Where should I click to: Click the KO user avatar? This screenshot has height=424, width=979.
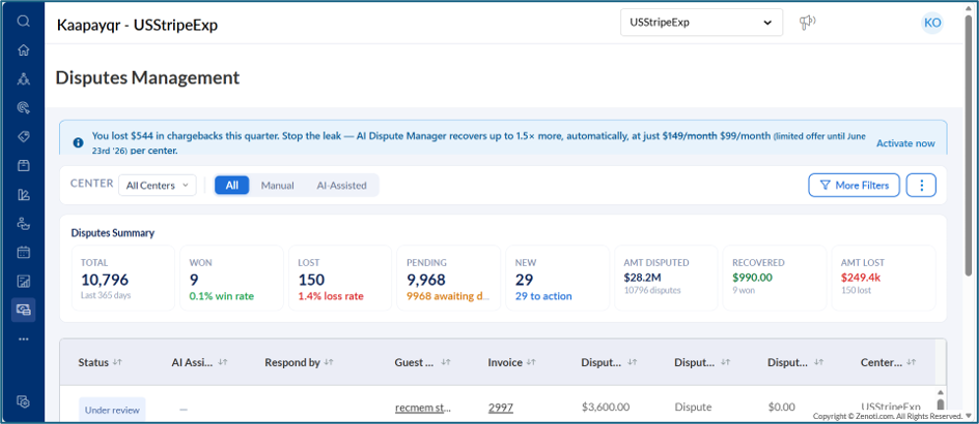click(x=932, y=23)
